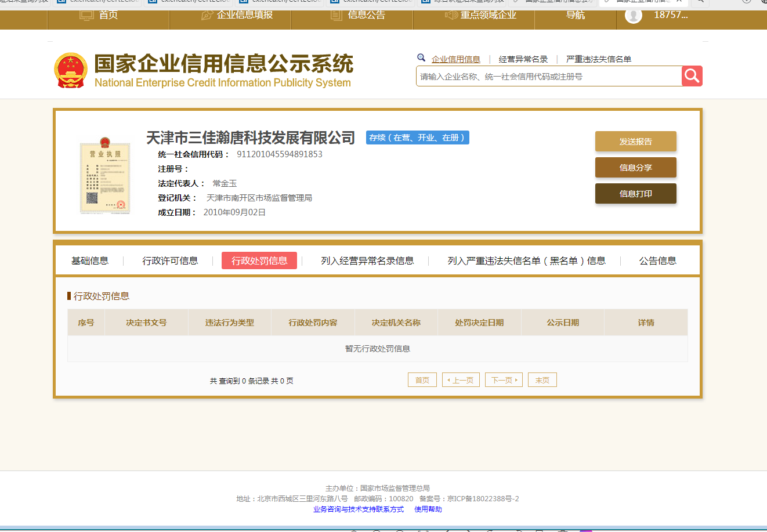Click the 公示日期 column header
767x532 pixels.
(x=563, y=323)
